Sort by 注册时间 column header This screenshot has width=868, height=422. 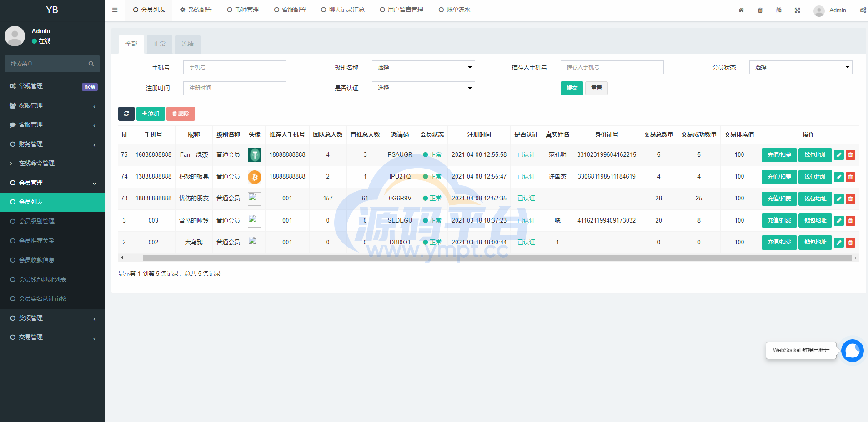[479, 135]
